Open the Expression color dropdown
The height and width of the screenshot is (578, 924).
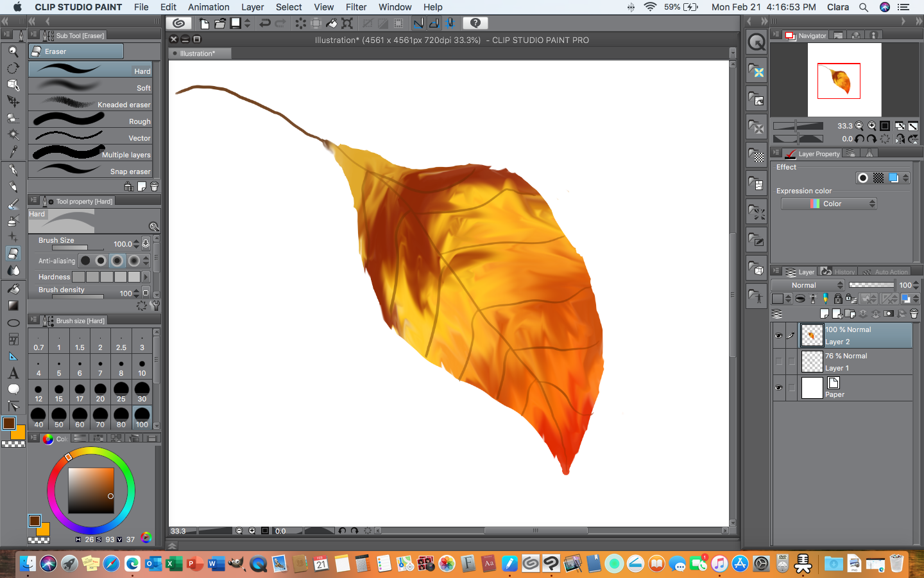pyautogui.click(x=828, y=204)
